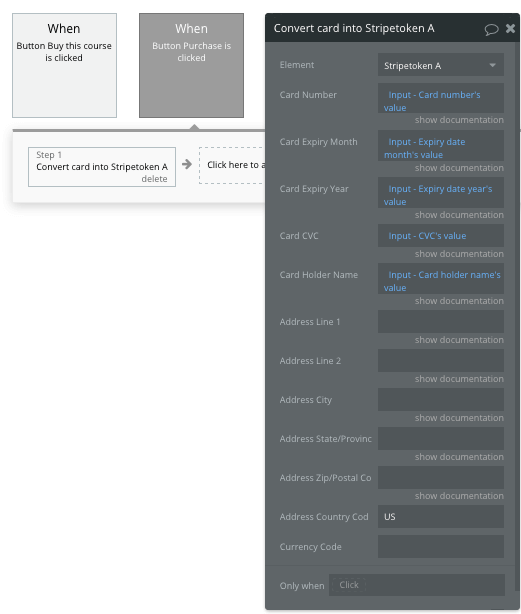Edit Card Holder Name expression field
521x614 pixels.
point(441,279)
